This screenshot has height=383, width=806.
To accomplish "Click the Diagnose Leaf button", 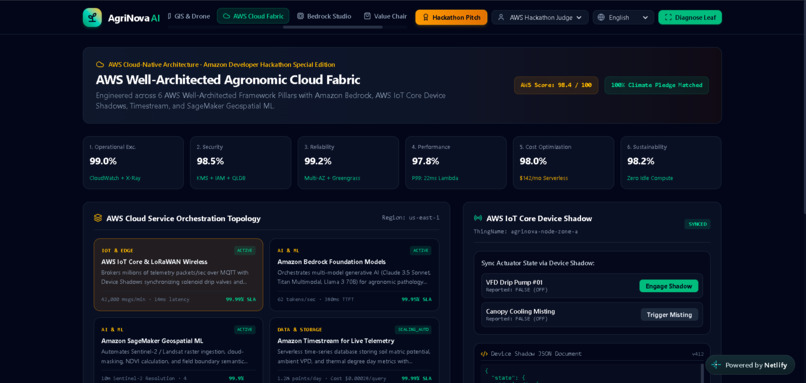I will pyautogui.click(x=690, y=17).
